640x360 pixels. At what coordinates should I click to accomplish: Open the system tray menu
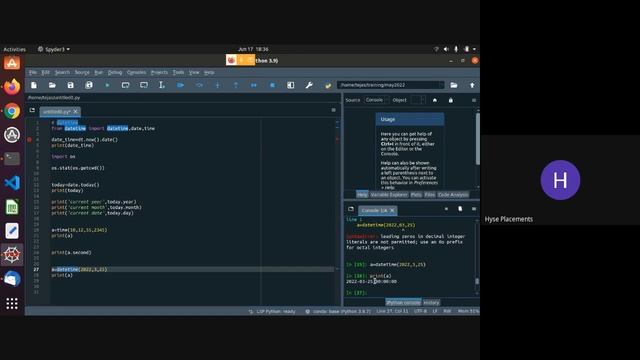click(474, 49)
